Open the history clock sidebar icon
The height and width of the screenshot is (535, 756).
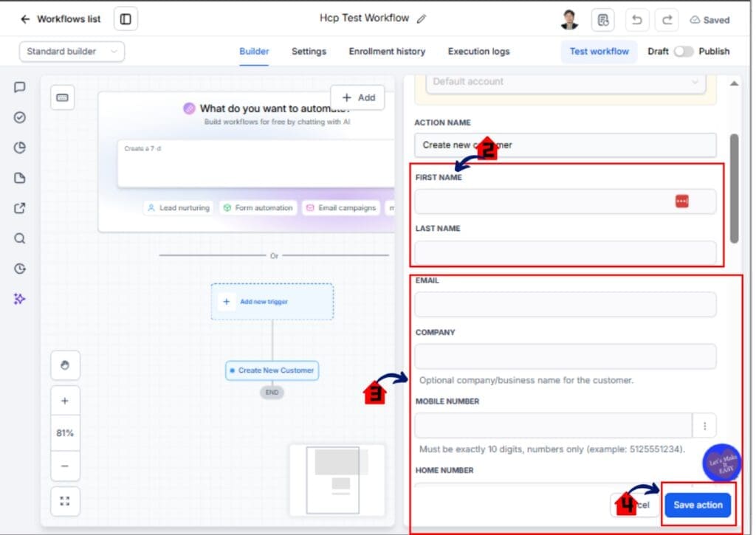20,269
